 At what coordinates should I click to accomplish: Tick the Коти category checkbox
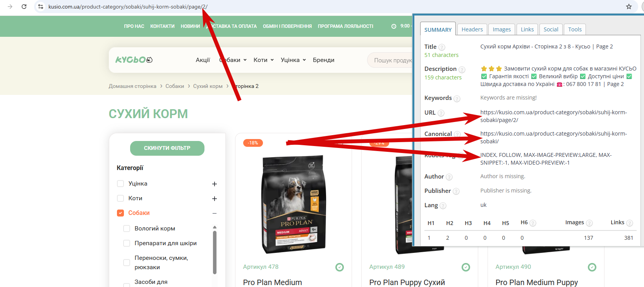120,198
